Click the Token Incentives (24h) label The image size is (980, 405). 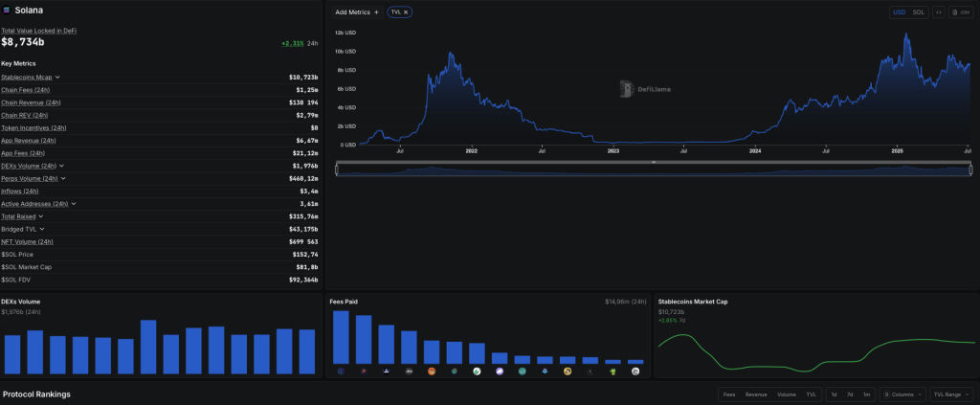33,127
